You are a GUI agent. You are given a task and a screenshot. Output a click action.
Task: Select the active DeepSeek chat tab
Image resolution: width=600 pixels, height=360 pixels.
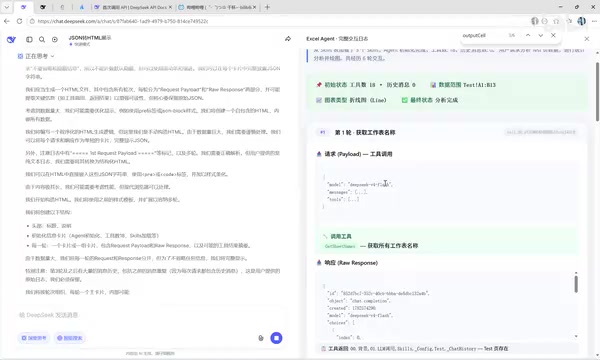(24, 7)
